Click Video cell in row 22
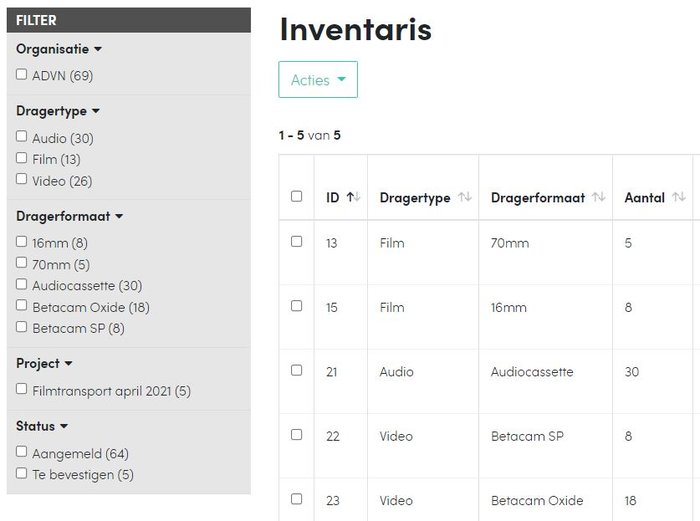The width and height of the screenshot is (700, 521). (396, 436)
